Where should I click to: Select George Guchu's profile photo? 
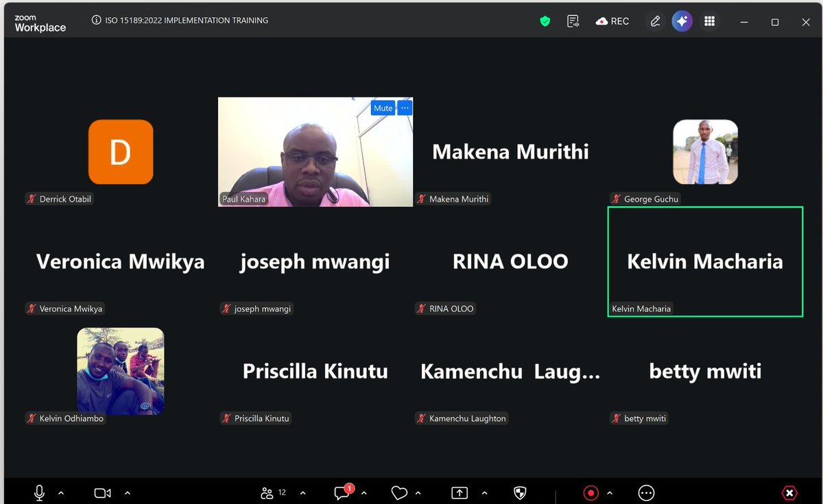[x=705, y=152]
